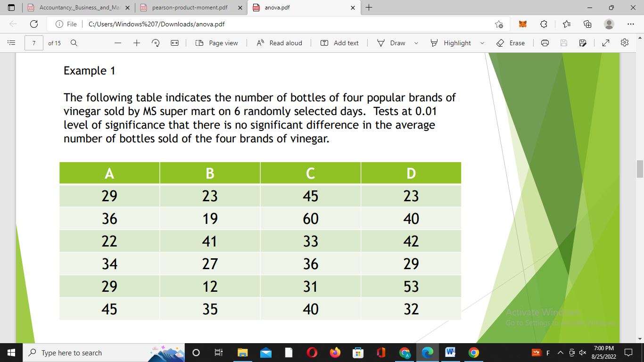Open Page view options
The width and height of the screenshot is (644, 362).
tap(216, 43)
